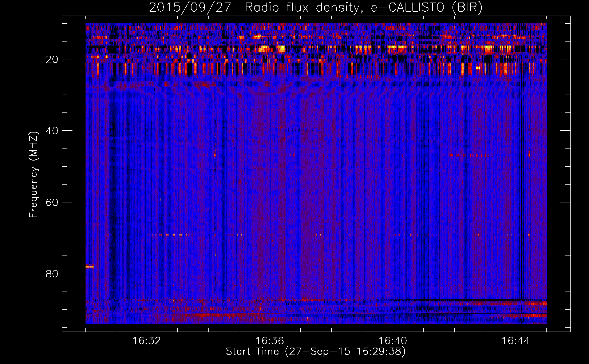589x364 pixels.
Task: Click the bright yellow burst above 20 MHz at 16:36
Action: click(264, 49)
